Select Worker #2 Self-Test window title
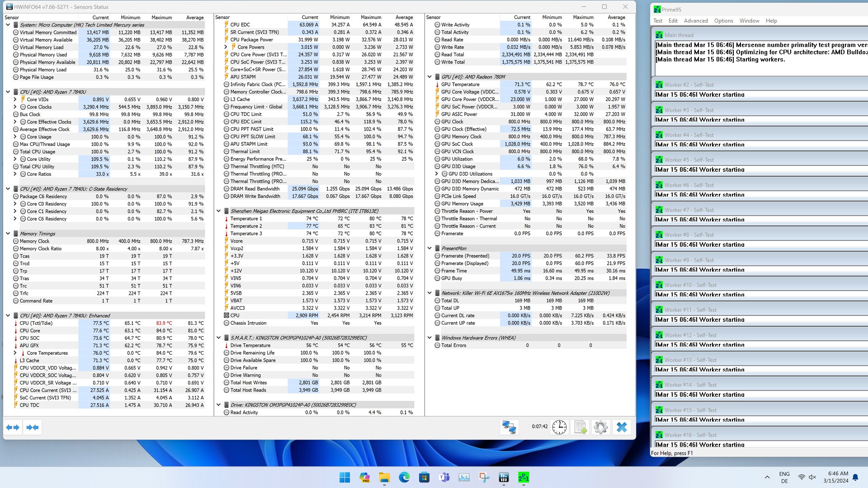 689,85
